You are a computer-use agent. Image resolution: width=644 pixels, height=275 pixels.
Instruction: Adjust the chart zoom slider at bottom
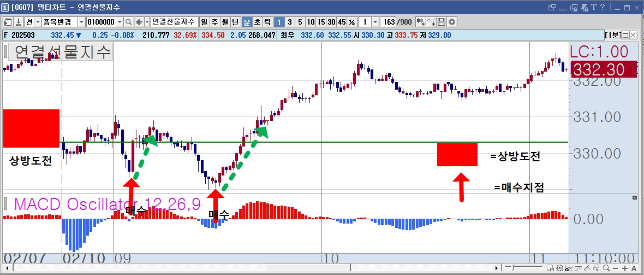pos(513,267)
